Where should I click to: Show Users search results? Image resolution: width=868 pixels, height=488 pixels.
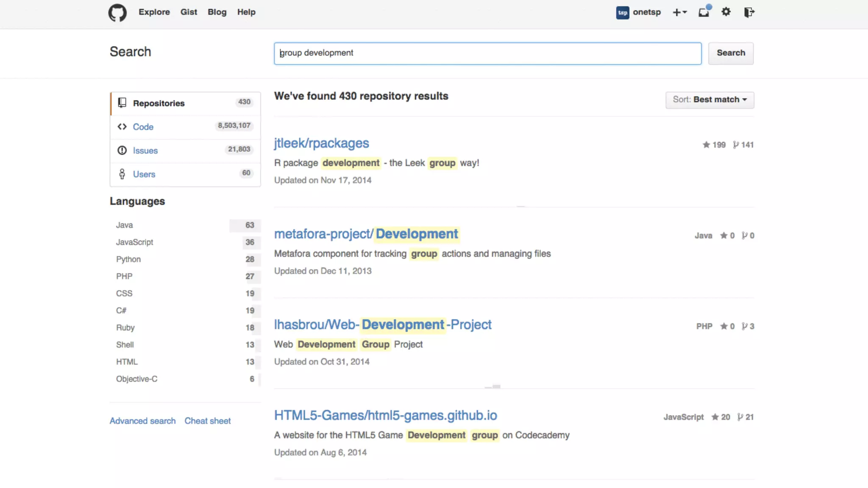pos(144,174)
